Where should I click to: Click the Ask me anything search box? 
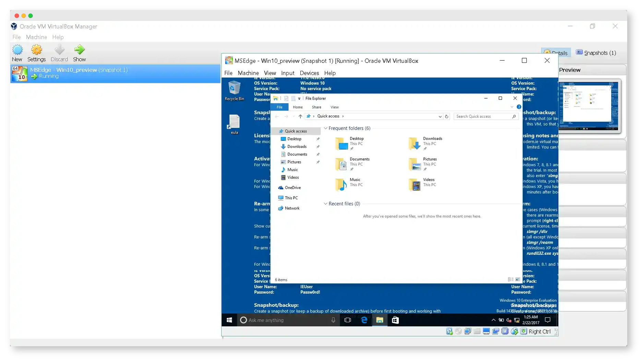(x=288, y=320)
